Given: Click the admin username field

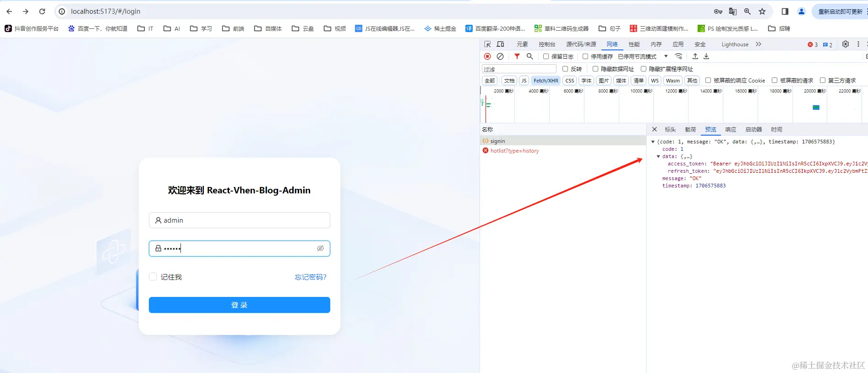Looking at the screenshot, I should (240, 220).
